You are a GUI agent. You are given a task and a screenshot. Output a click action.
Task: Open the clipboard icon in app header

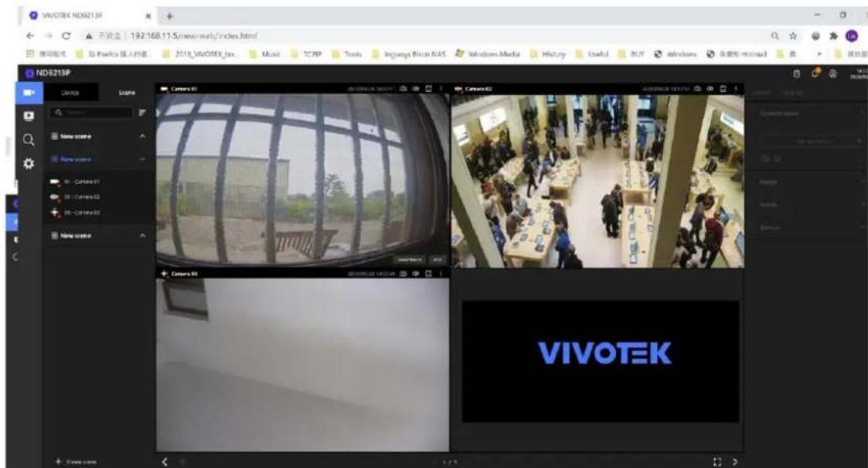point(797,73)
